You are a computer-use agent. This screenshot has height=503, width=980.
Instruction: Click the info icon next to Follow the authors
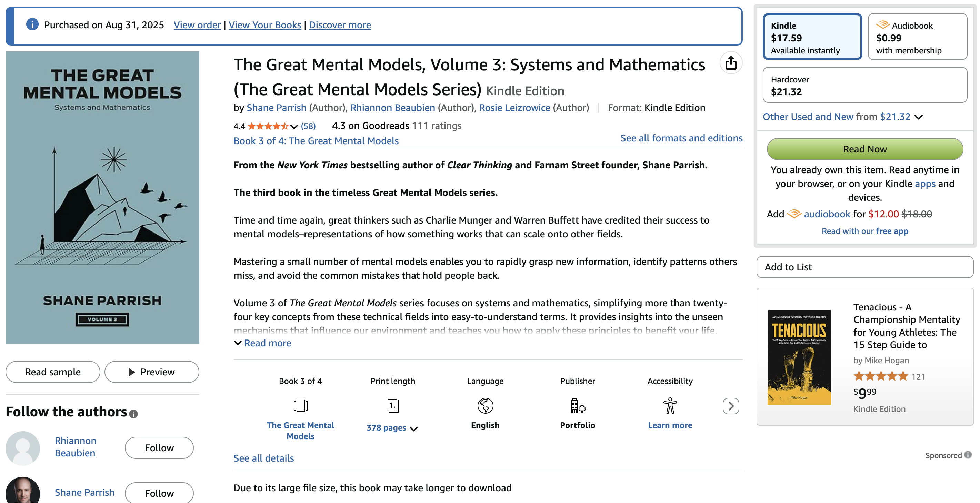tap(133, 414)
